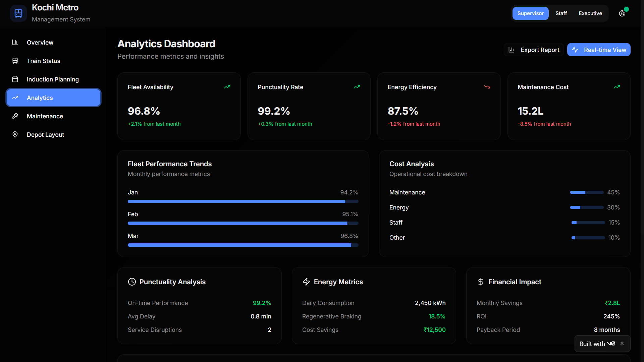
Task: Click the Punctuality Analysis clock icon
Action: point(132,282)
